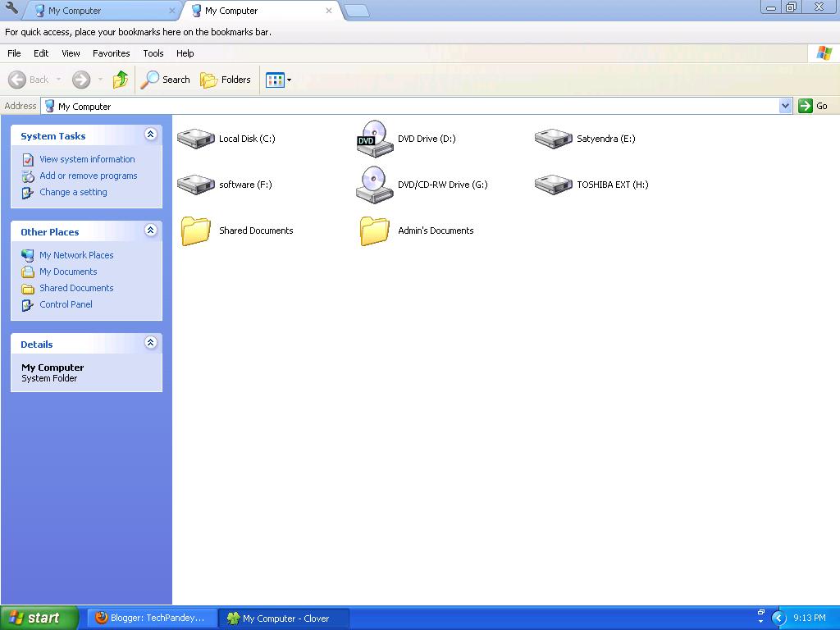Collapse the Other Places panel
Viewport: 840px width, 630px height.
[151, 231]
